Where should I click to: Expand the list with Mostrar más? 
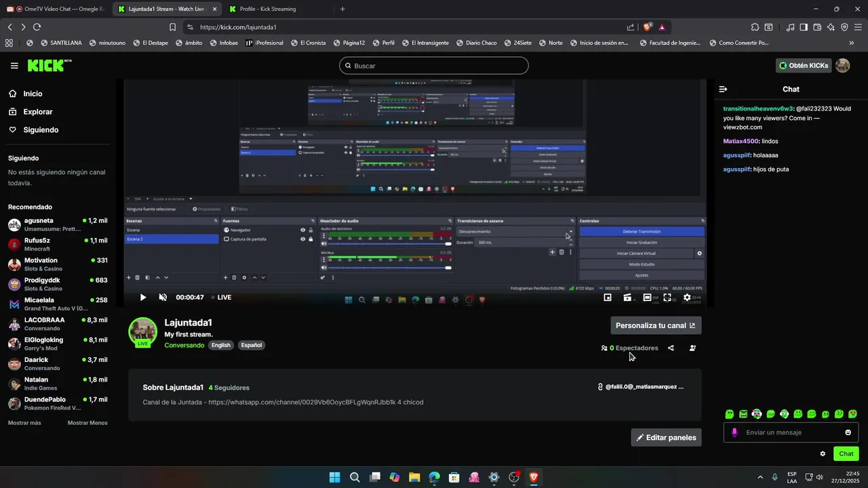(24, 423)
